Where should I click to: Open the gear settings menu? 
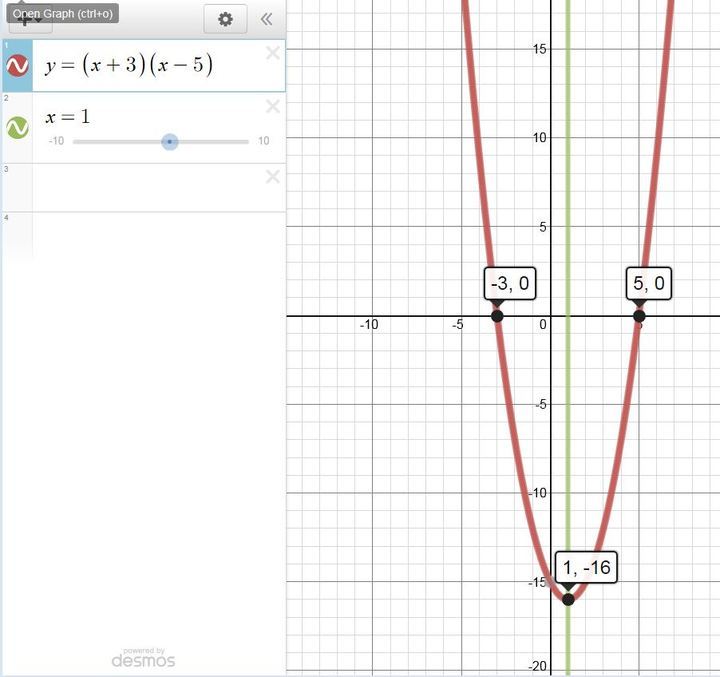point(225,19)
